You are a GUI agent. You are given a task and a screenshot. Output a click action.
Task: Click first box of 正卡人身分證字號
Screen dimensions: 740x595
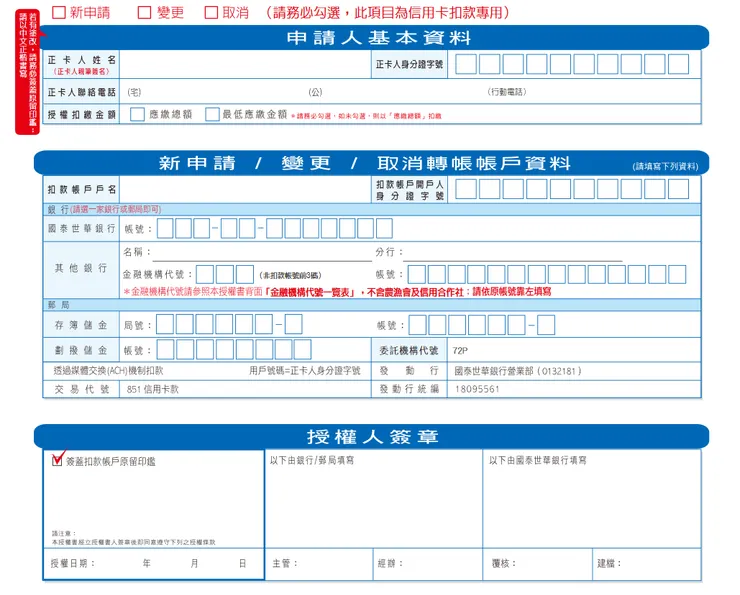[x=466, y=64]
